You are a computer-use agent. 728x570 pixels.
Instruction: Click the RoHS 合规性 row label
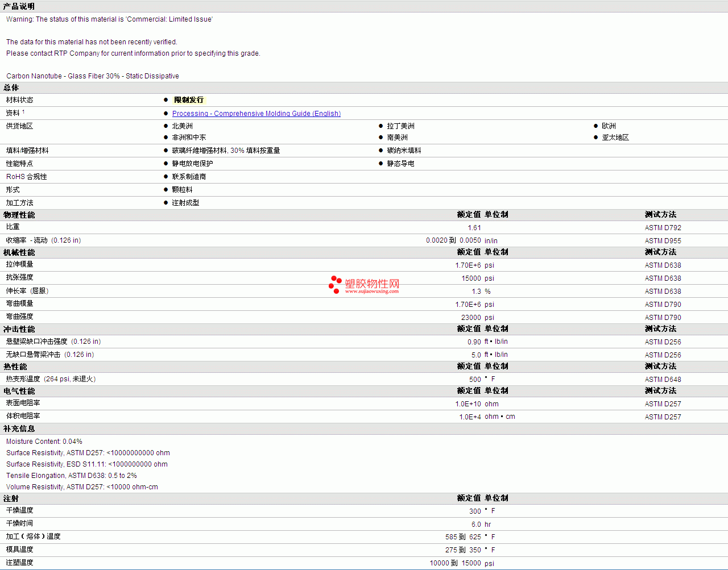tap(27, 177)
